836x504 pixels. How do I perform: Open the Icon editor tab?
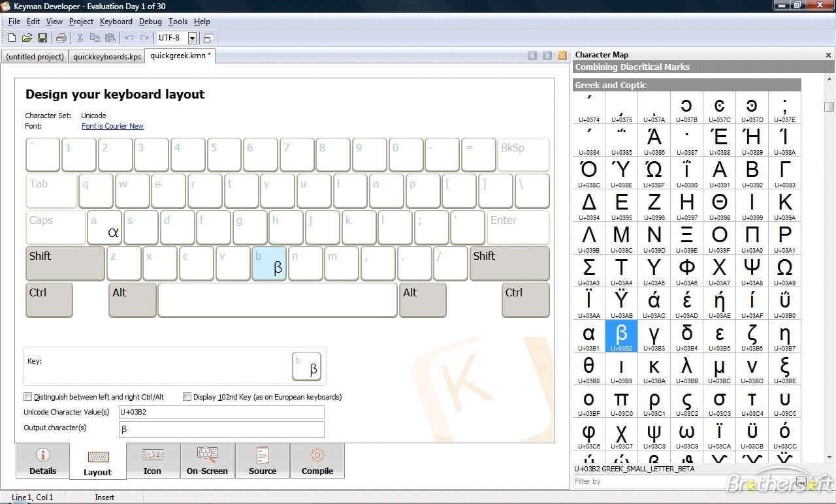coord(152,461)
